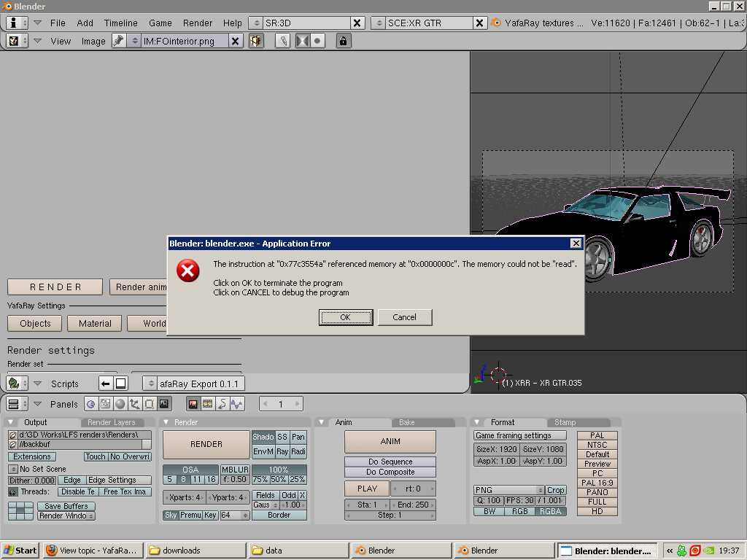747x560 pixels.
Task: Click the pin image icon
Action: coord(118,41)
